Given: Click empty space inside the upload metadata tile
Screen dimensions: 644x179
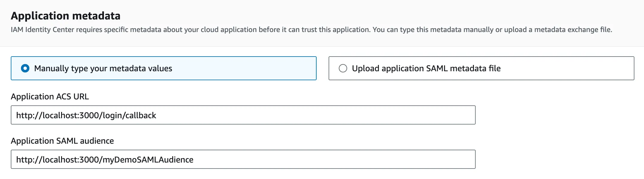Looking at the screenshot, I should (569, 69).
